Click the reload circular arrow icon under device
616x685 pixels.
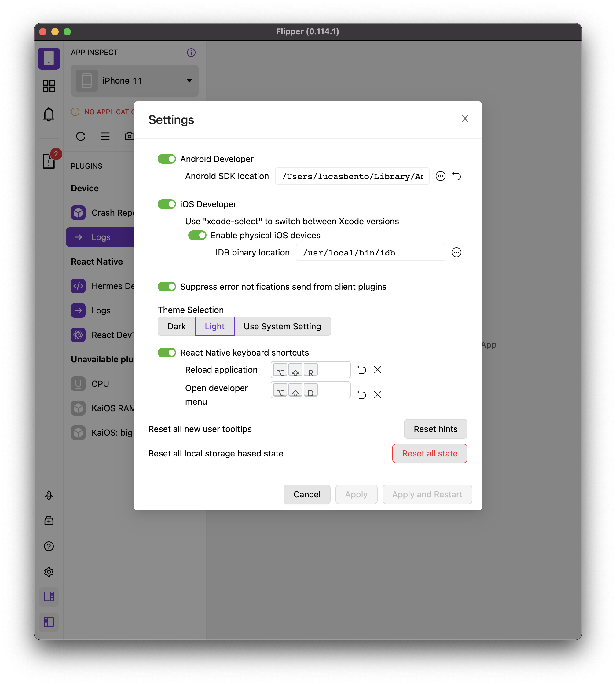81,136
